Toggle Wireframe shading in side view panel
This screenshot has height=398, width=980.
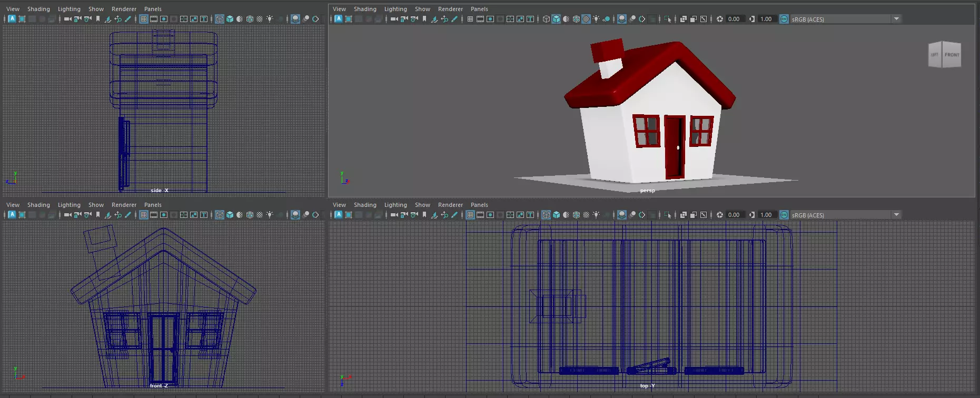click(220, 19)
